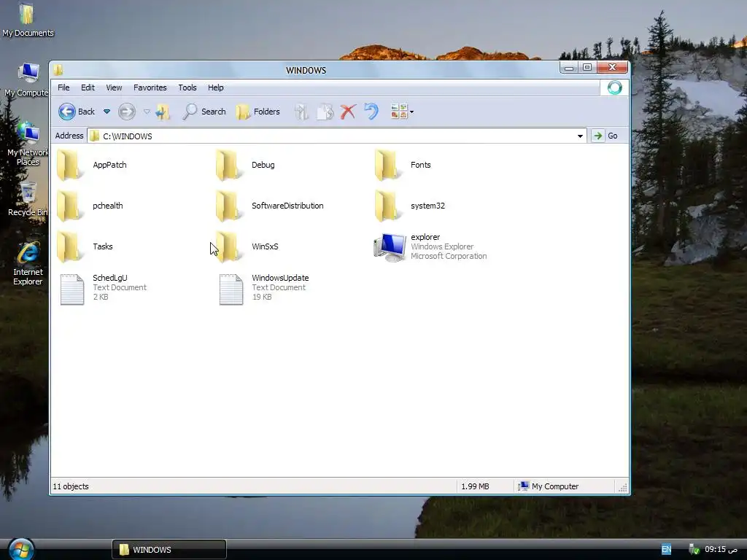Click the WINDOWS taskbar button
The height and width of the screenshot is (560, 747).
pyautogui.click(x=169, y=550)
